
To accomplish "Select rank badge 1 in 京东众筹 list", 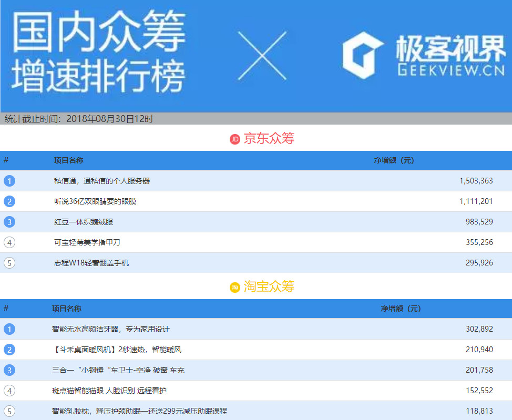I will pos(9,181).
